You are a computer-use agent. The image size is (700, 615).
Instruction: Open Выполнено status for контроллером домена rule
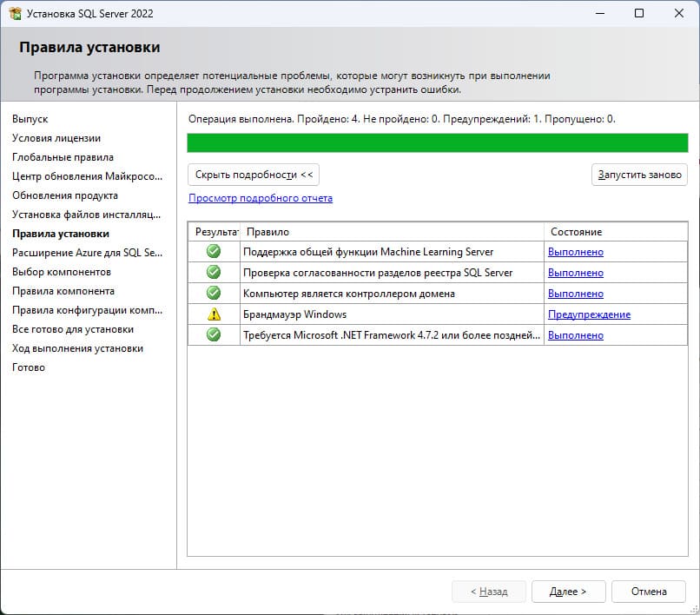576,294
